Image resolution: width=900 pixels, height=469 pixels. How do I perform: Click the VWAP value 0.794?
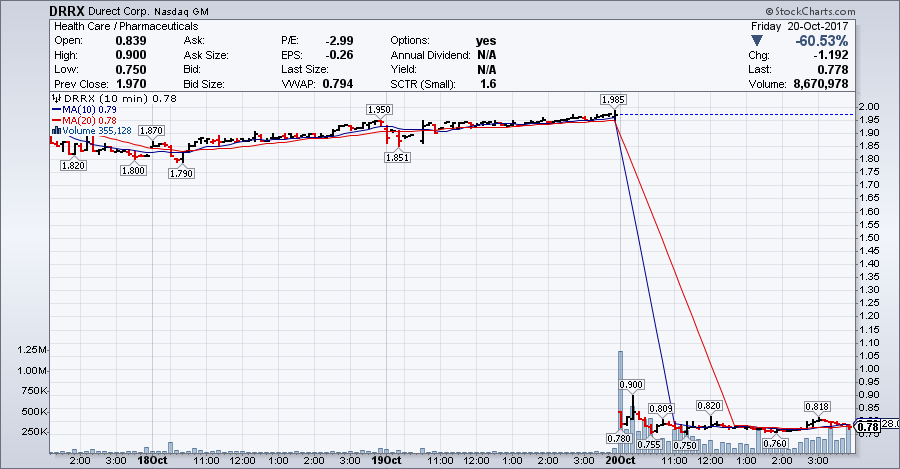click(x=338, y=84)
